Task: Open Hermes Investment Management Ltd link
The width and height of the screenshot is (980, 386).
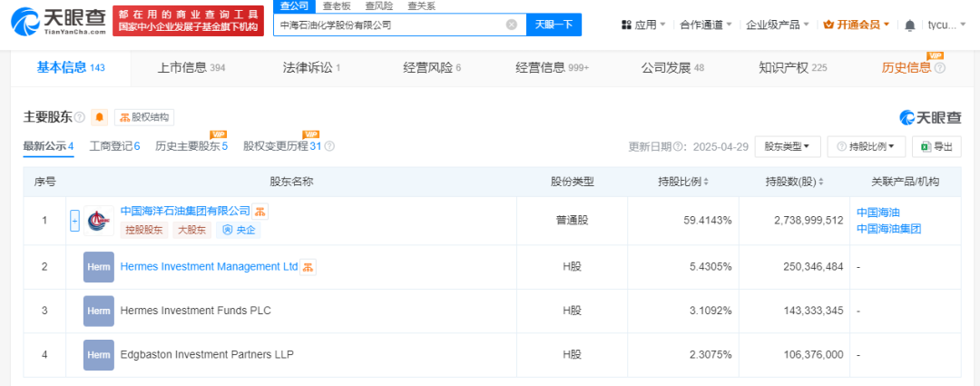Action: (x=209, y=266)
